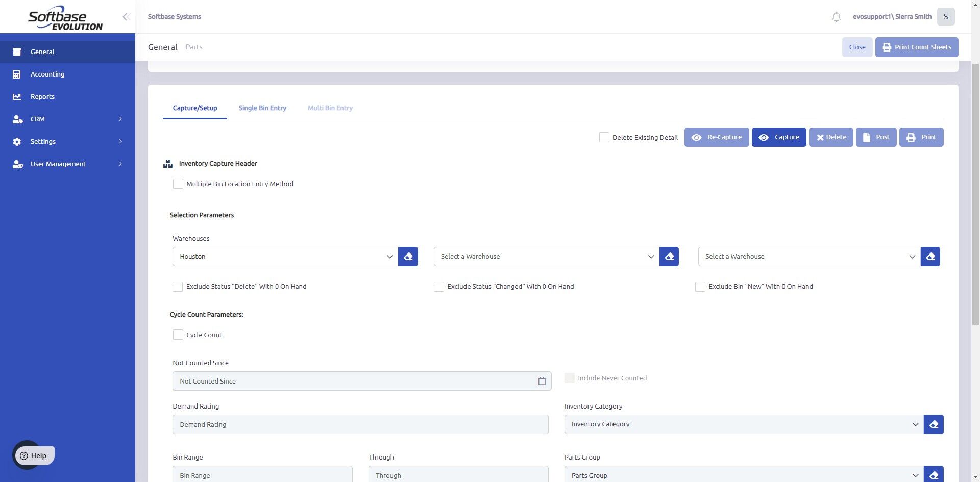Screen dimensions: 980x482
Task: Collapse the sidebar with double chevron icon
Action: [126, 17]
